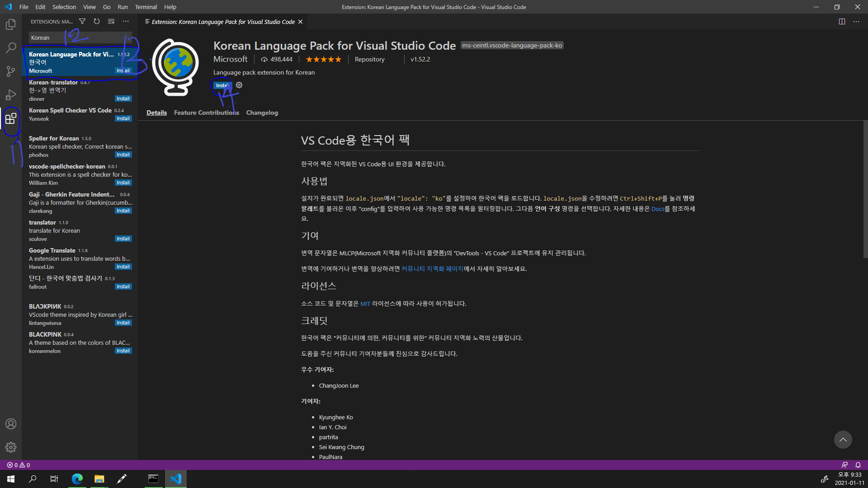Refresh the extensions list

(x=97, y=21)
